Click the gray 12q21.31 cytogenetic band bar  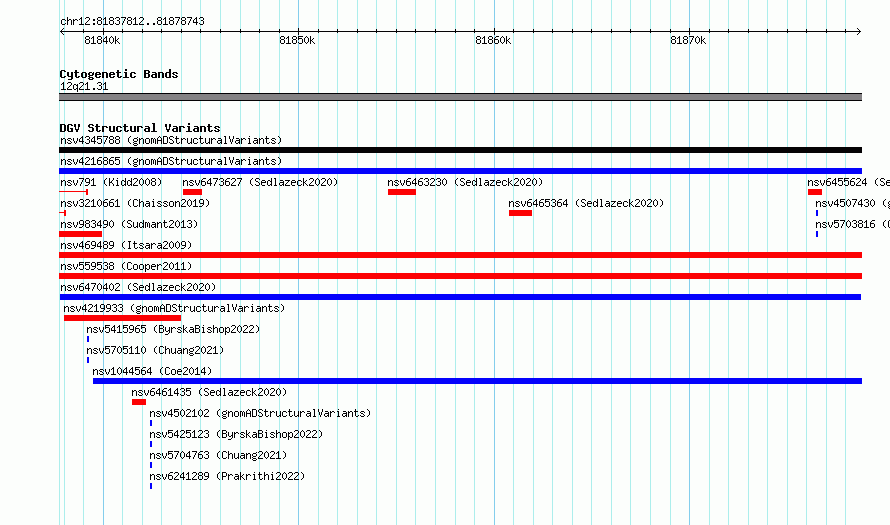[460, 97]
